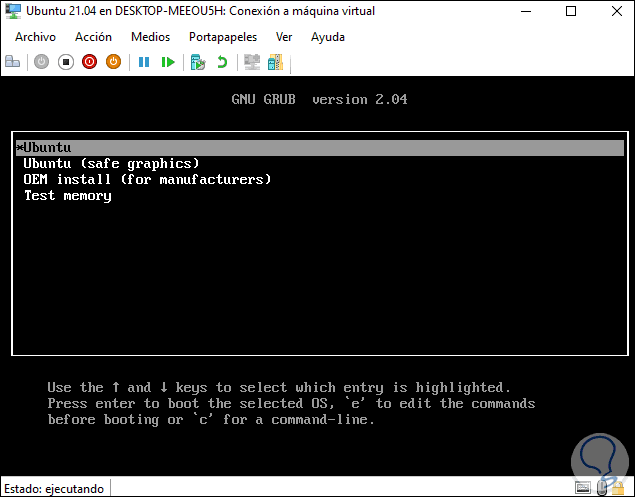
Task: Click the mouse status bar icon
Action: pos(602,487)
